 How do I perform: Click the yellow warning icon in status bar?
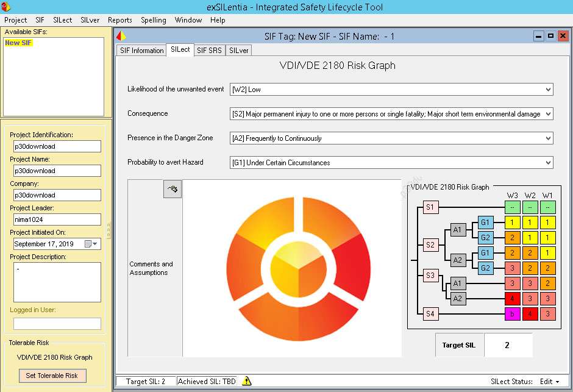[x=247, y=381]
